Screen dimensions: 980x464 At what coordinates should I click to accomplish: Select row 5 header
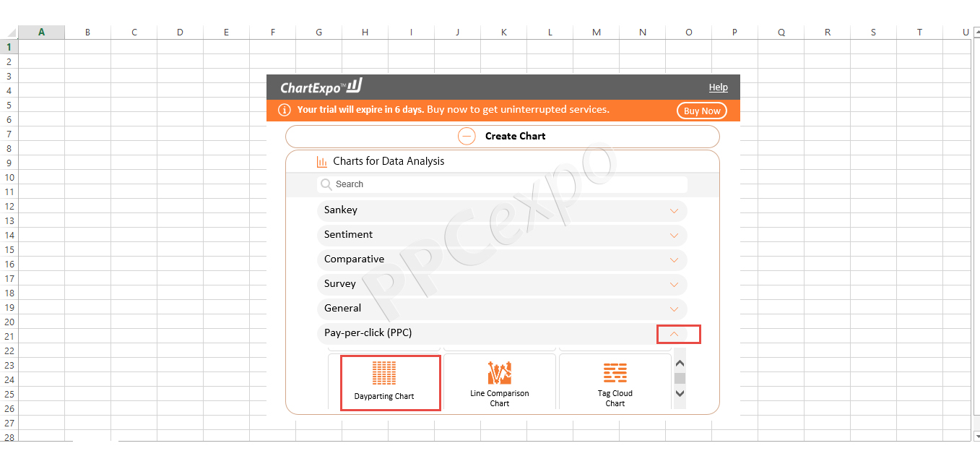(9, 105)
